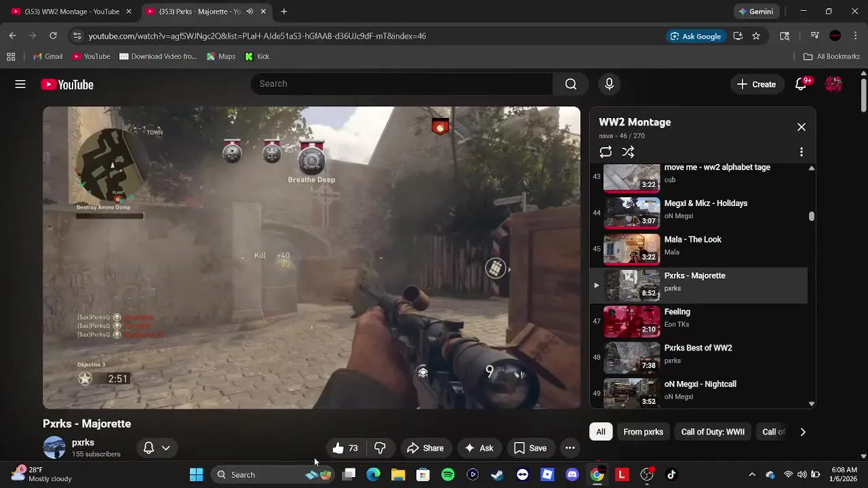The width and height of the screenshot is (868, 488).
Task: Reload the page
Action: (53, 36)
